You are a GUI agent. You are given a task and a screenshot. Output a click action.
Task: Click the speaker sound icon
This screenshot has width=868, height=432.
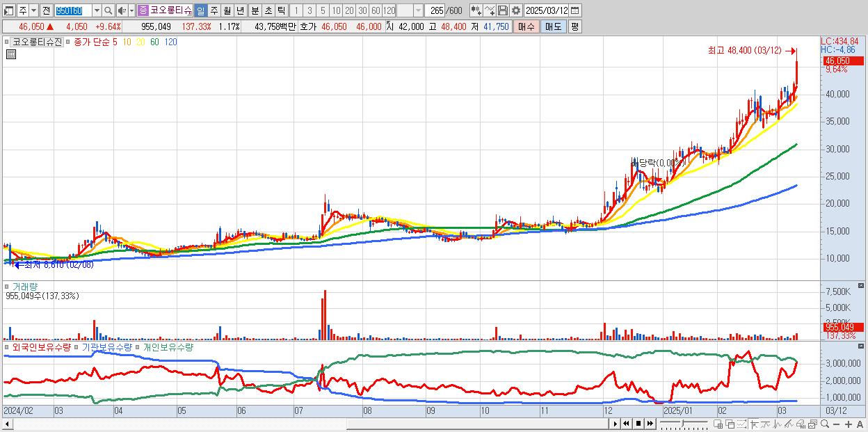(x=122, y=10)
